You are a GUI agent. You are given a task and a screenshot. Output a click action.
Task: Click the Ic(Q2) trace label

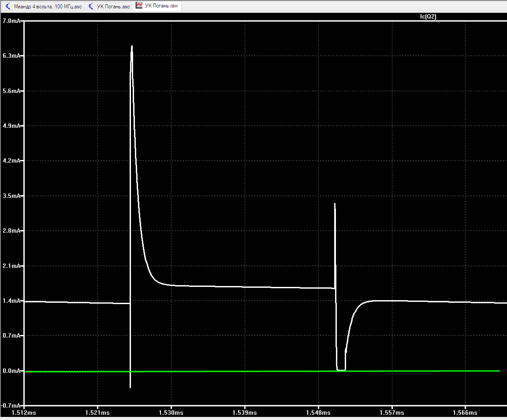point(428,16)
